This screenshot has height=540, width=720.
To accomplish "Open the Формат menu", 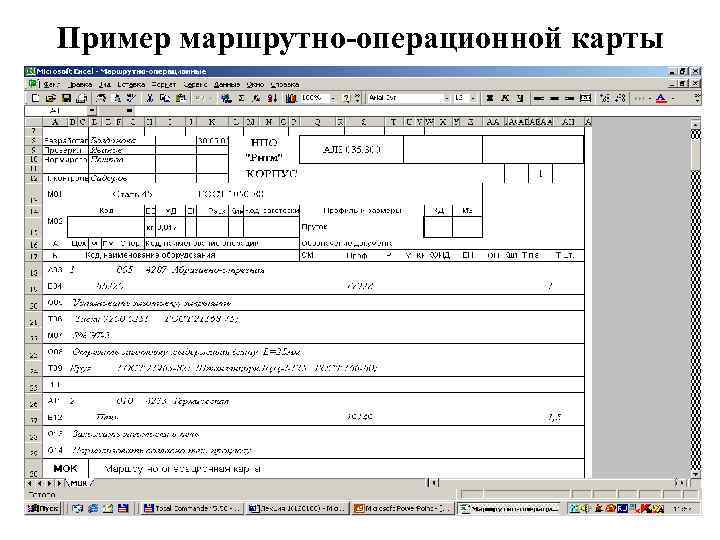I will coord(164,85).
